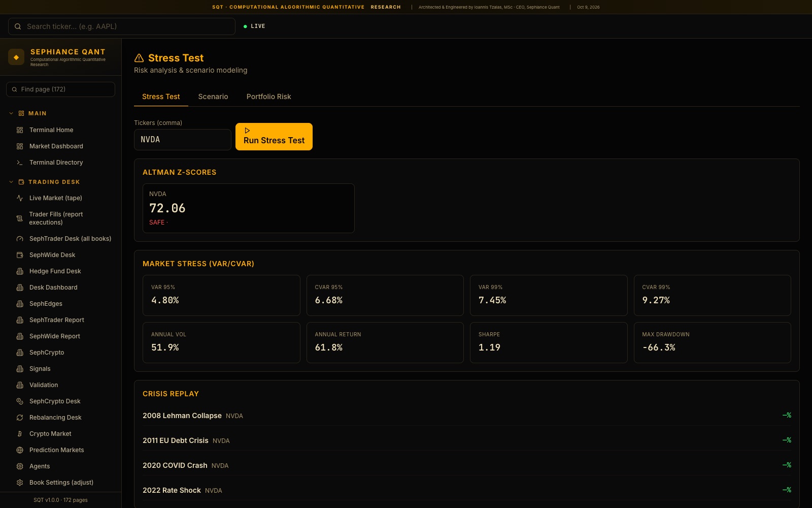This screenshot has width=812, height=508.
Task: Click the Crypto Market bitcoin icon
Action: point(20,434)
